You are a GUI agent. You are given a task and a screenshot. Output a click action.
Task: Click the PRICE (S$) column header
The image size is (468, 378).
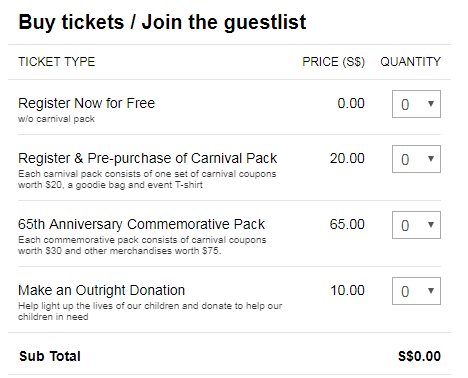click(334, 62)
